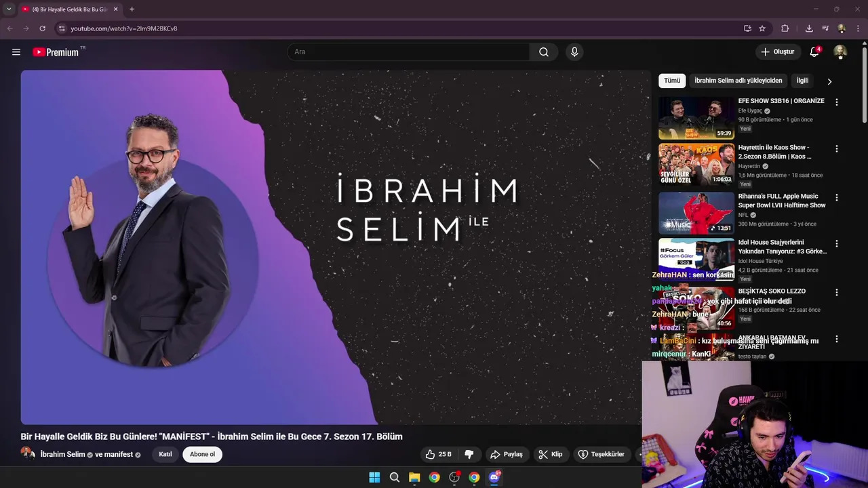868x488 pixels.
Task: Click the search magnifier button
Action: (x=544, y=52)
